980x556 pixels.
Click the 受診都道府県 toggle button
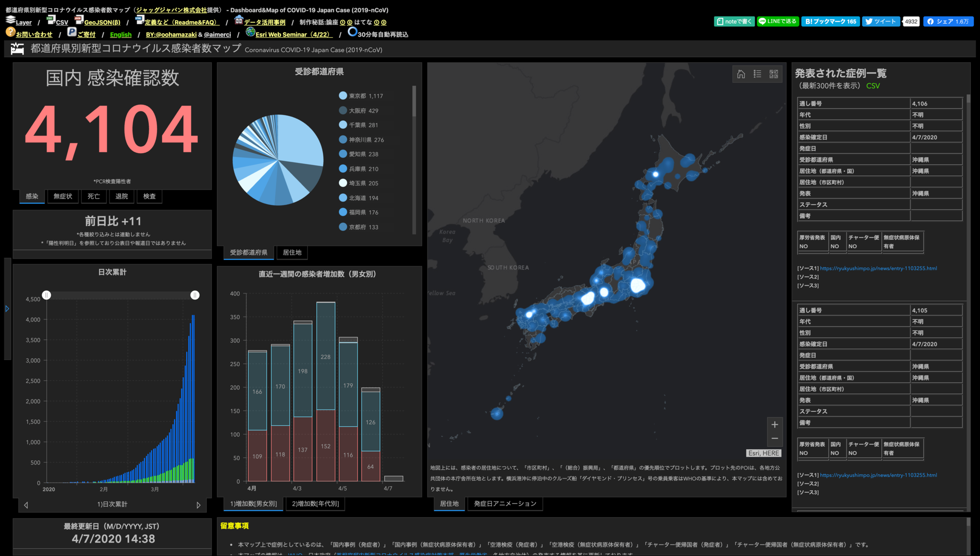pos(249,251)
